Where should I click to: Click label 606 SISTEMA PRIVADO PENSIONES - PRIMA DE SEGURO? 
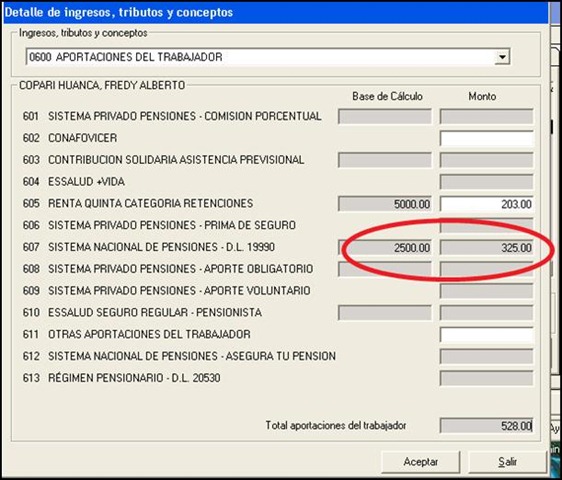point(159,225)
